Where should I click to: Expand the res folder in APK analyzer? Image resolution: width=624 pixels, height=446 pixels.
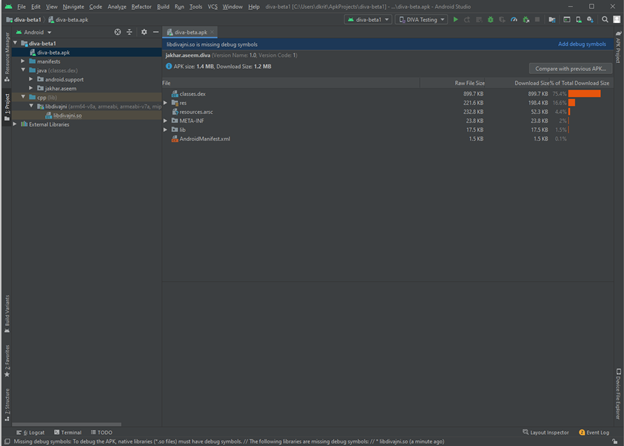point(166,103)
